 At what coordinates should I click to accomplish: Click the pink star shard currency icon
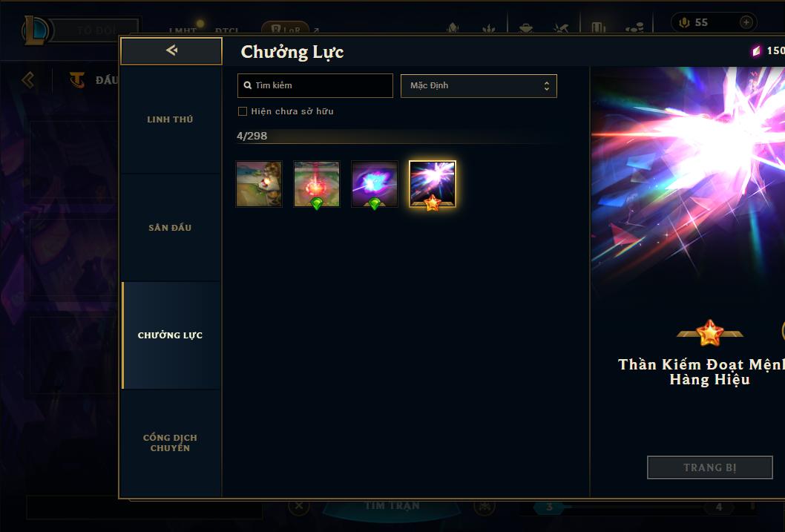[x=756, y=50]
